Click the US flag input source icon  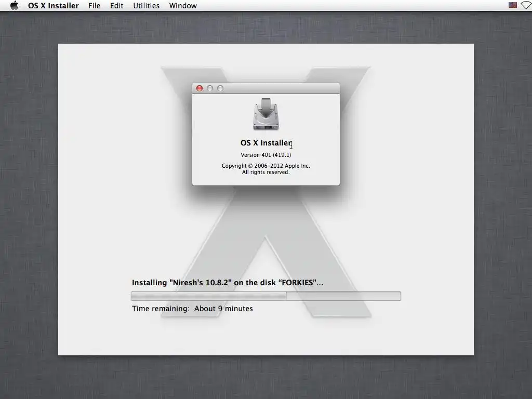513,5
